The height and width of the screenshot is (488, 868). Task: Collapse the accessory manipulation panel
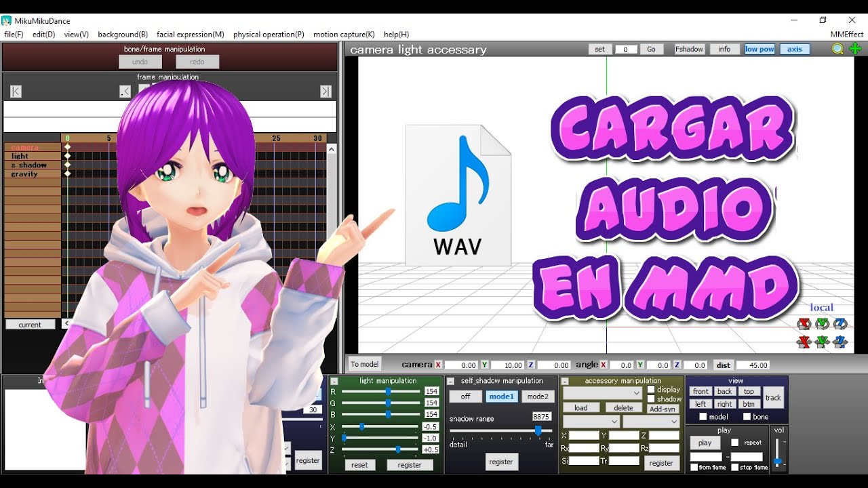(x=565, y=382)
